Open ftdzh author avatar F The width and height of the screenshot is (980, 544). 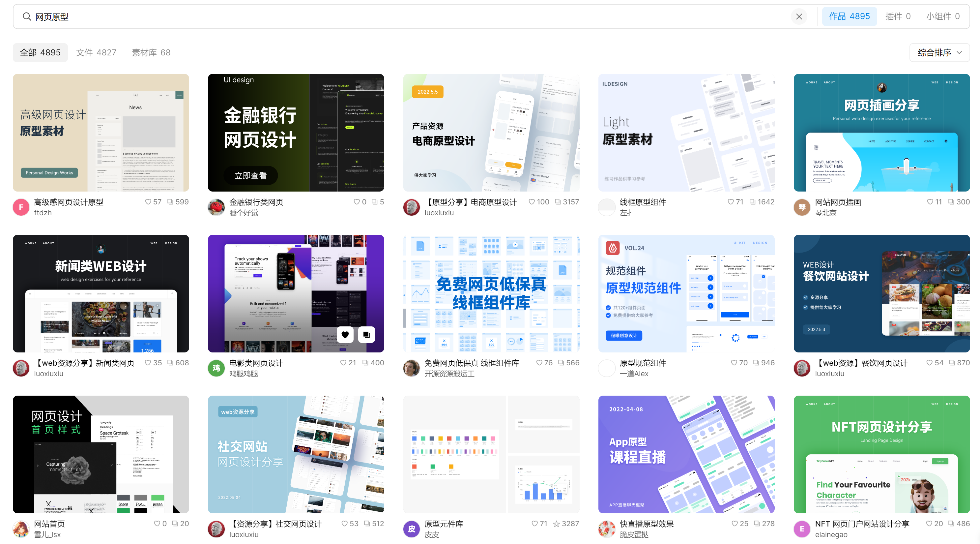click(x=21, y=207)
